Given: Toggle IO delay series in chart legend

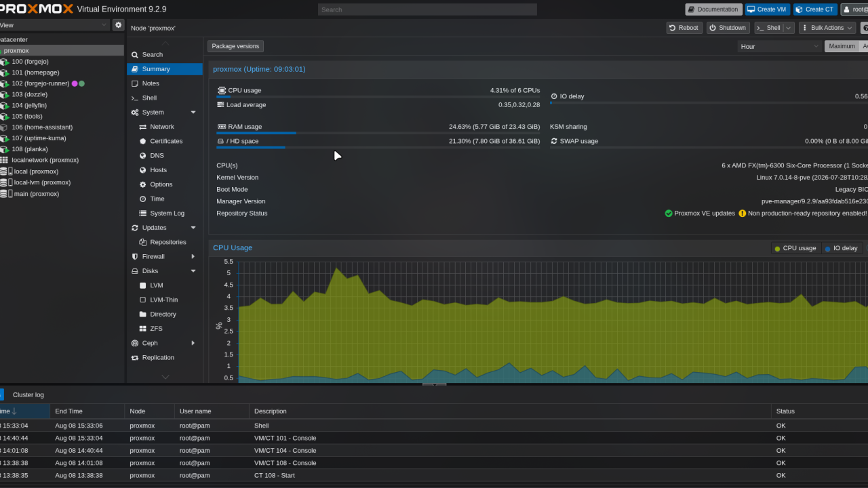Looking at the screenshot, I should click(842, 248).
